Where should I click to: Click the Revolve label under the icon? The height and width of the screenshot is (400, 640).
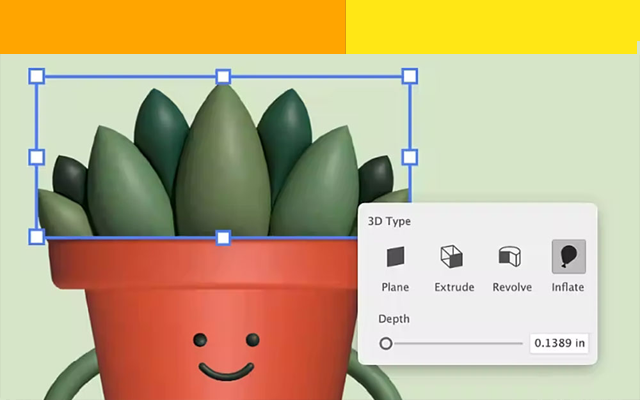512,287
